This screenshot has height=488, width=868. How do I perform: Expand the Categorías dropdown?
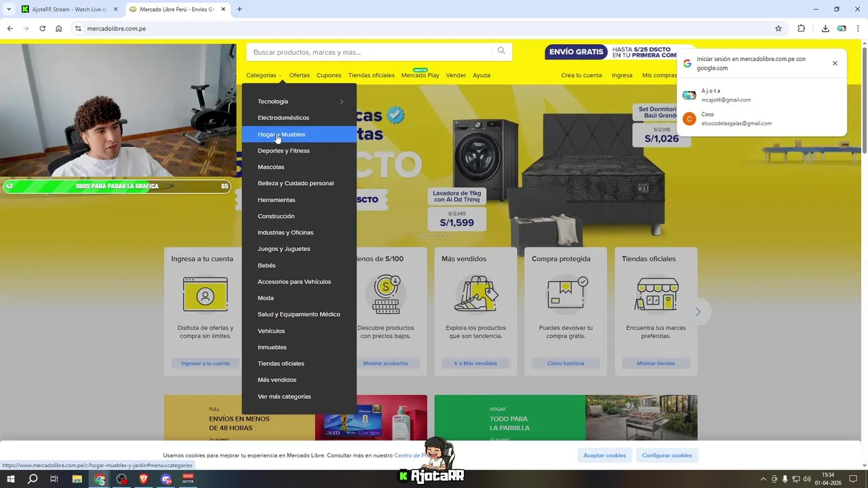pyautogui.click(x=264, y=75)
